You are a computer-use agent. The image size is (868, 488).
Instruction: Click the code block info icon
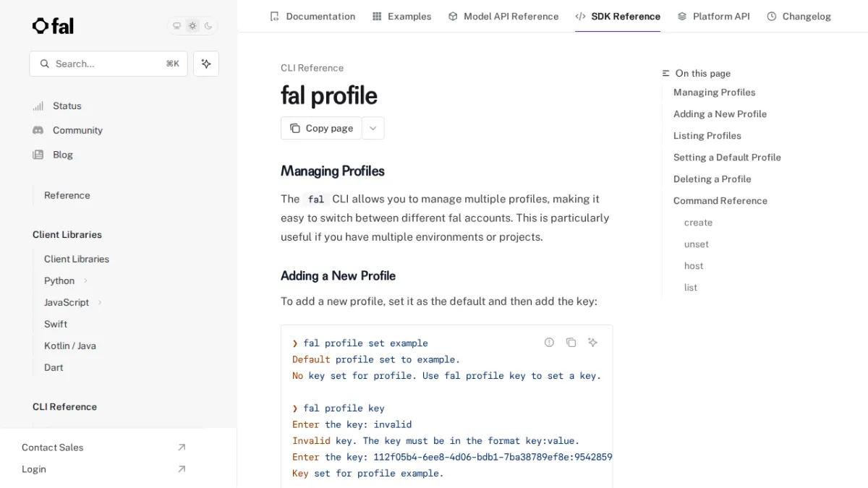click(x=549, y=342)
